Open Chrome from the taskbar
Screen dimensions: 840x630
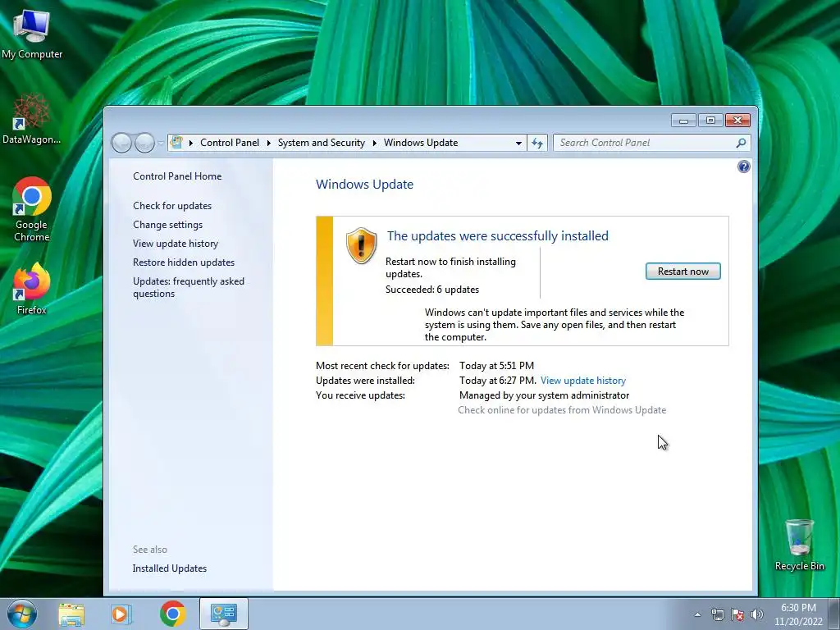[172, 614]
